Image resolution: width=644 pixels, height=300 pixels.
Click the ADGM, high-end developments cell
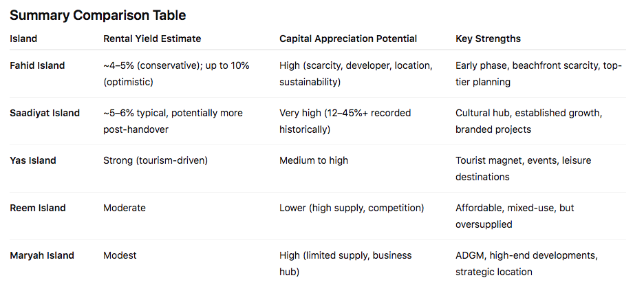click(x=526, y=264)
